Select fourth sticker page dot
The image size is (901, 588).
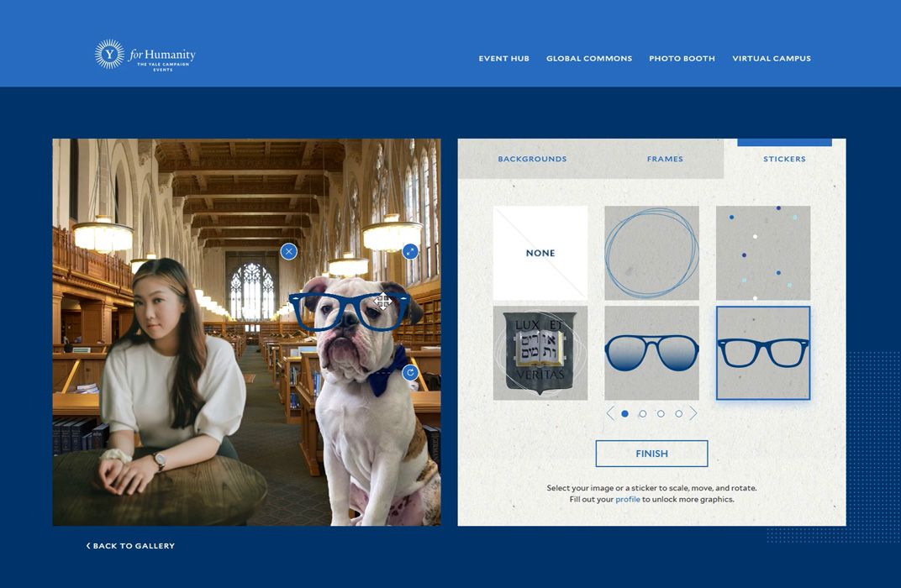tap(678, 413)
